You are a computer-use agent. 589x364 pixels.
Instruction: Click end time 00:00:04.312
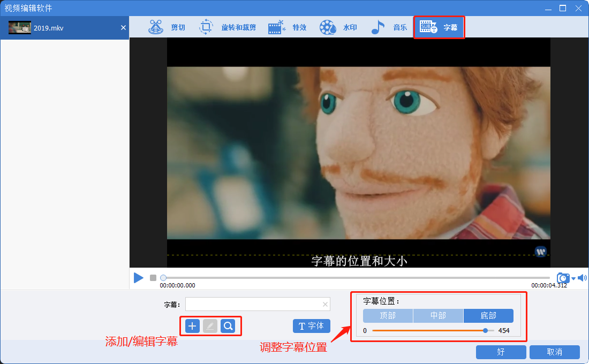[x=549, y=285]
